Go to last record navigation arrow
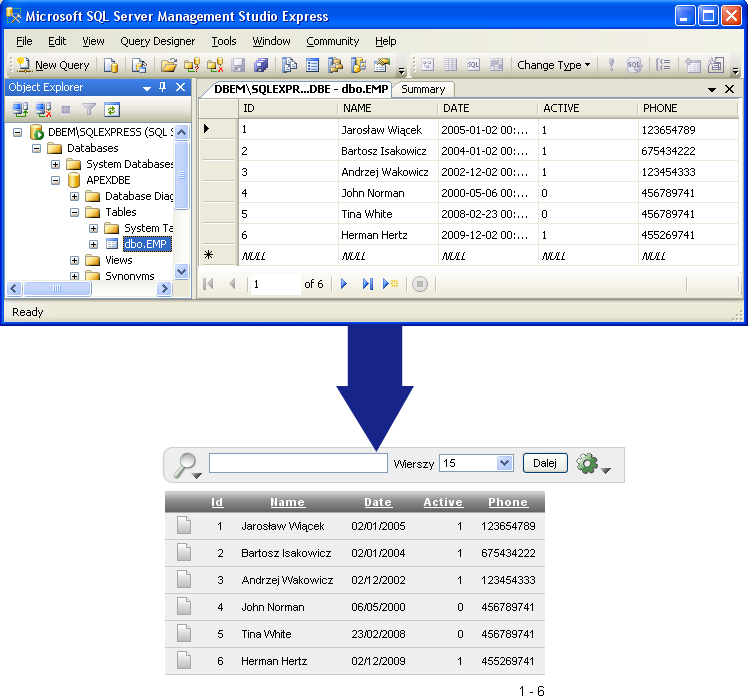The height and width of the screenshot is (700, 748). coord(367,284)
